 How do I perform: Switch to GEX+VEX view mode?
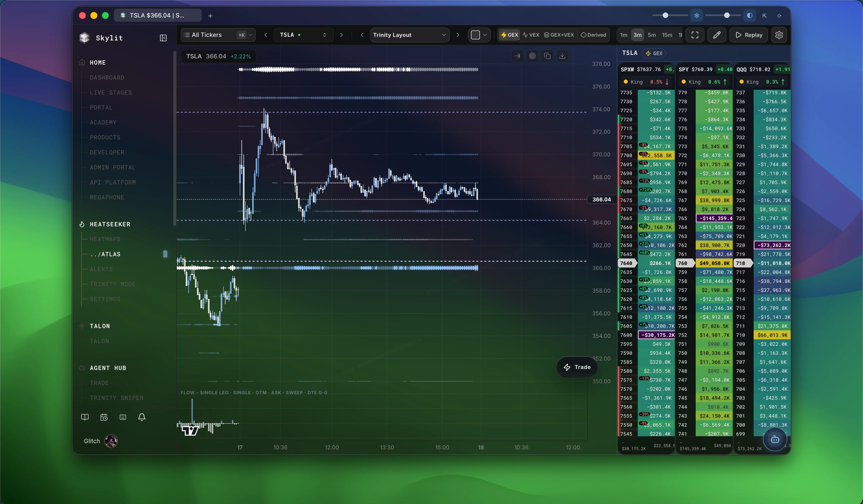coord(559,35)
